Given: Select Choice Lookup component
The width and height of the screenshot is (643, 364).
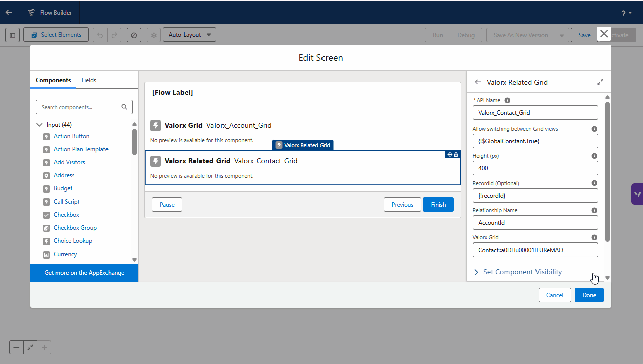Looking at the screenshot, I should (x=73, y=241).
